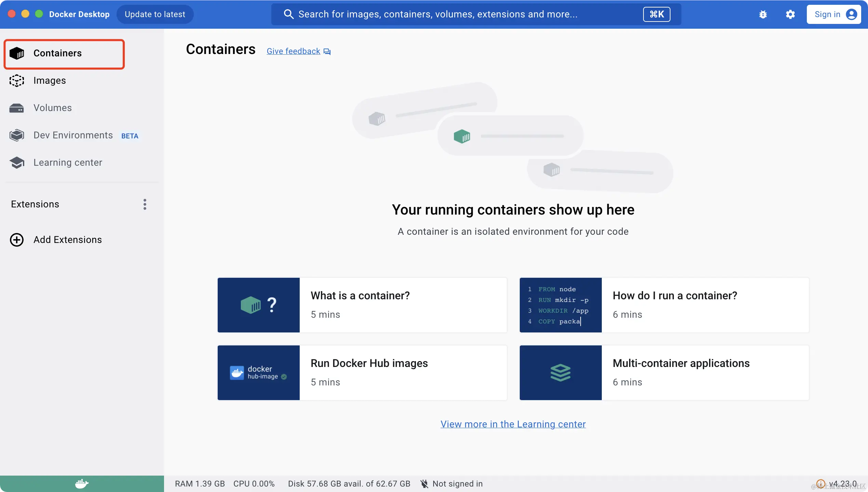868x492 pixels.
Task: Click the feedback chat icon beside Give feedback
Action: (x=327, y=52)
